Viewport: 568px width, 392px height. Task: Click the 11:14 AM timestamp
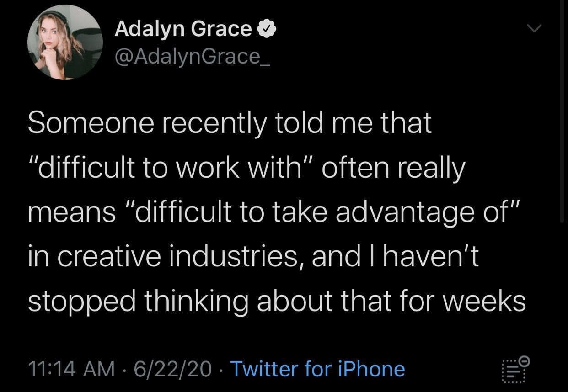[x=71, y=369]
